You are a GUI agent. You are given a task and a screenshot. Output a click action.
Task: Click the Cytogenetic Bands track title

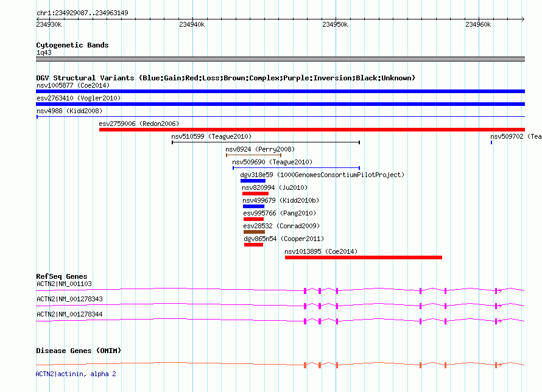click(x=72, y=45)
